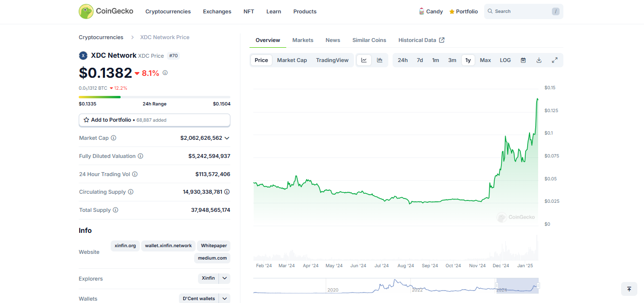Open Products nav menu
Viewport: 644px width, 303px height.
click(x=305, y=11)
